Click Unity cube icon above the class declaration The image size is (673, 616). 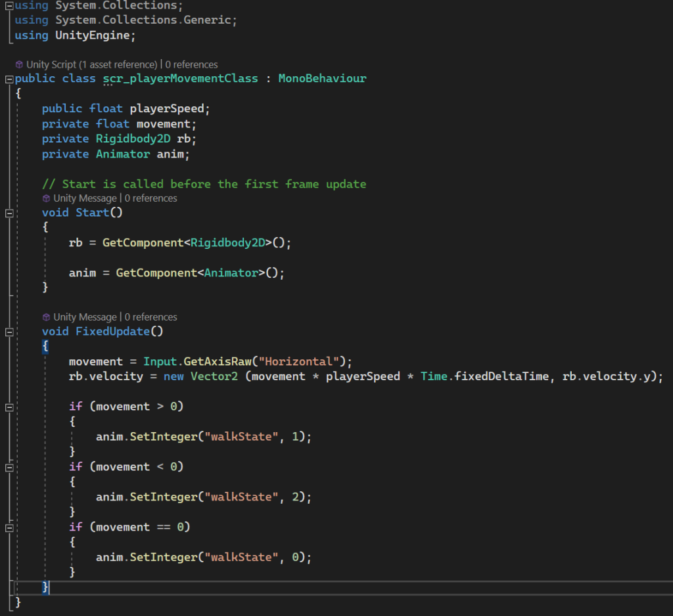[19, 64]
